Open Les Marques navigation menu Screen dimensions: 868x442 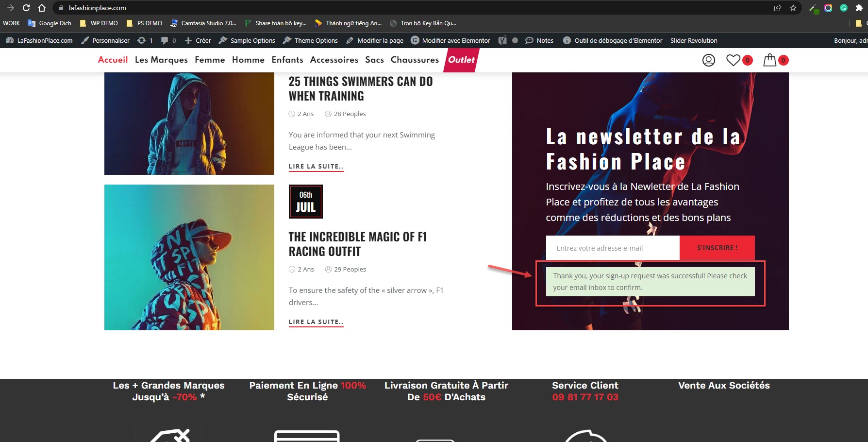[x=161, y=60]
